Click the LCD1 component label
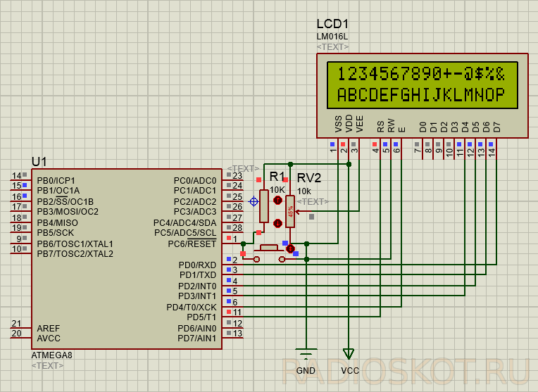The height and width of the screenshot is (392, 538). 332,24
